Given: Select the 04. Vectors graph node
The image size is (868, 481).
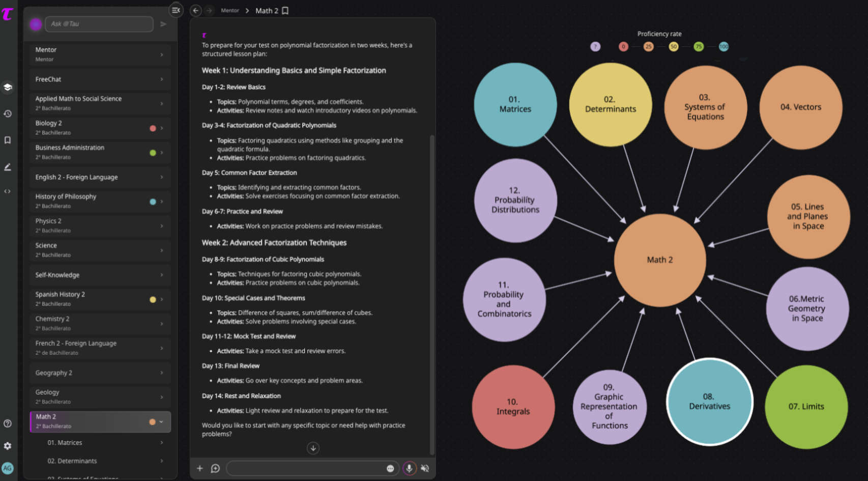Looking at the screenshot, I should [801, 107].
